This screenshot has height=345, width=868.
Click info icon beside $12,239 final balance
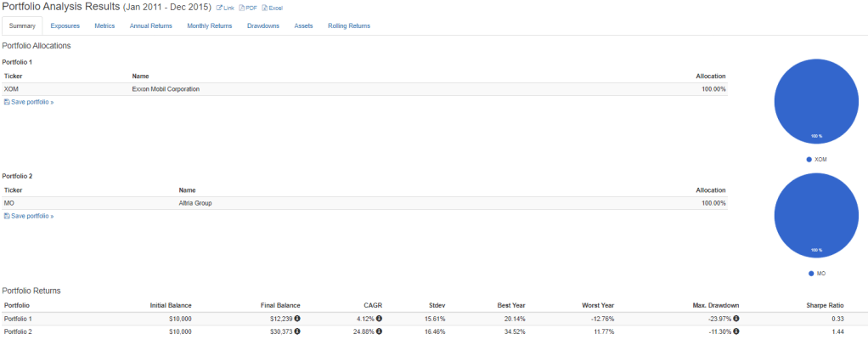pyautogui.click(x=297, y=319)
